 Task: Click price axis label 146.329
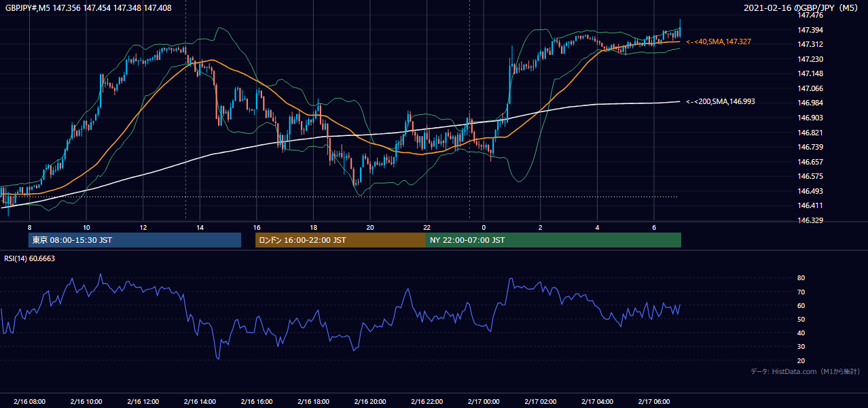click(810, 220)
